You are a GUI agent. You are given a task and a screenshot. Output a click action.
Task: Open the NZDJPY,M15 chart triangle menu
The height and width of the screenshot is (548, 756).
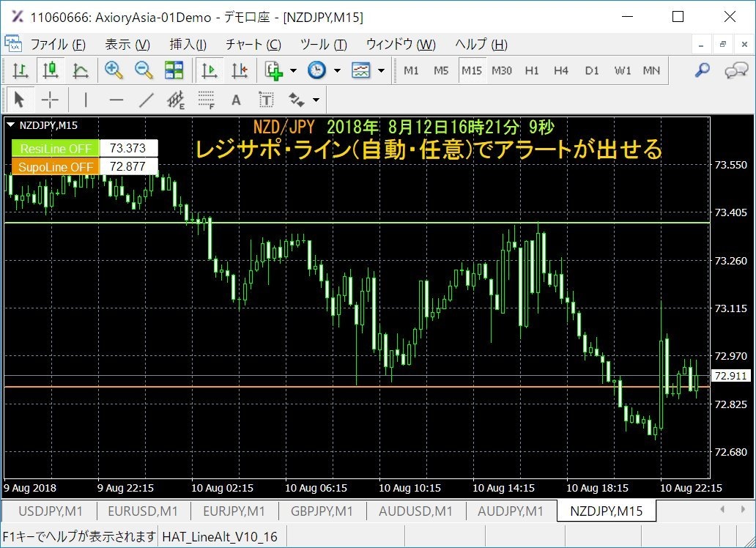pyautogui.click(x=10, y=125)
